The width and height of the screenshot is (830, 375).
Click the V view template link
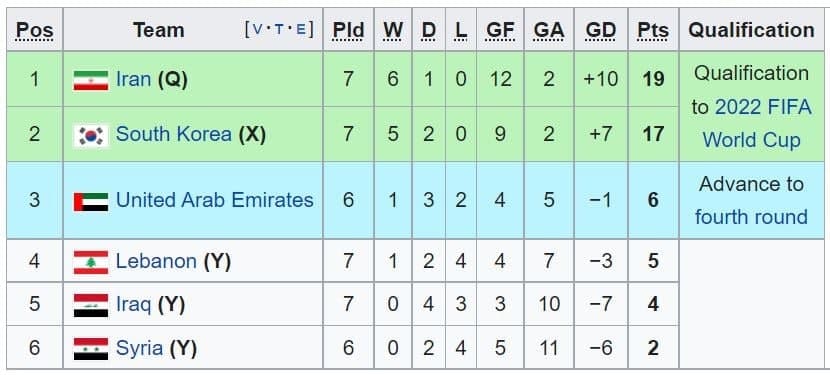point(257,30)
